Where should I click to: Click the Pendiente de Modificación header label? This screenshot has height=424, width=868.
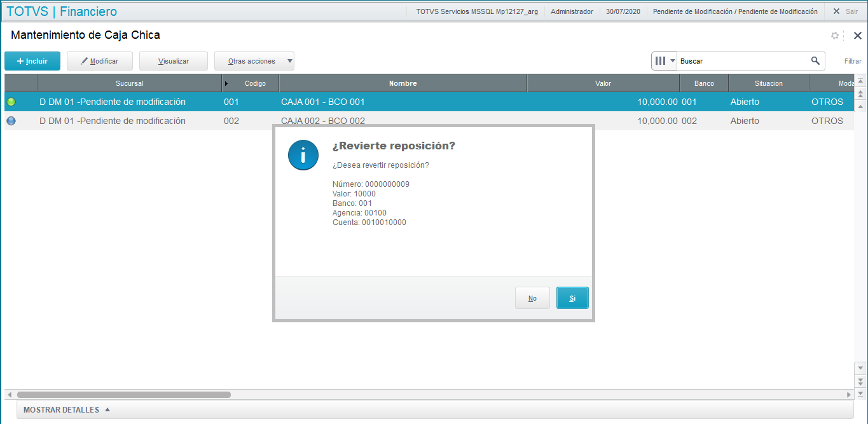pyautogui.click(x=735, y=11)
